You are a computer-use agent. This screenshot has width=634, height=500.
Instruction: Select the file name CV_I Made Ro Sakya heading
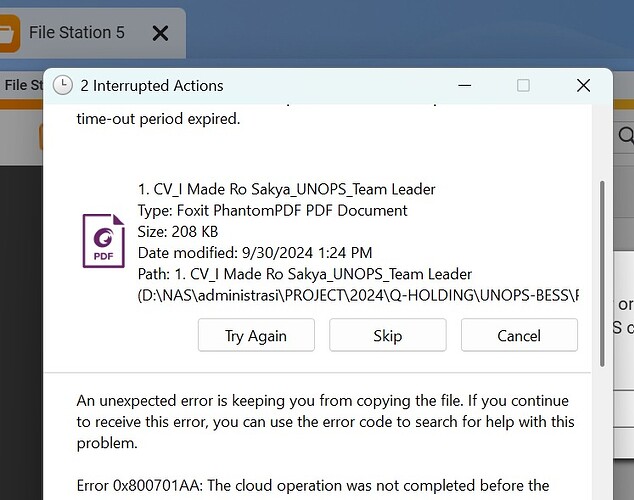[x=287, y=189]
